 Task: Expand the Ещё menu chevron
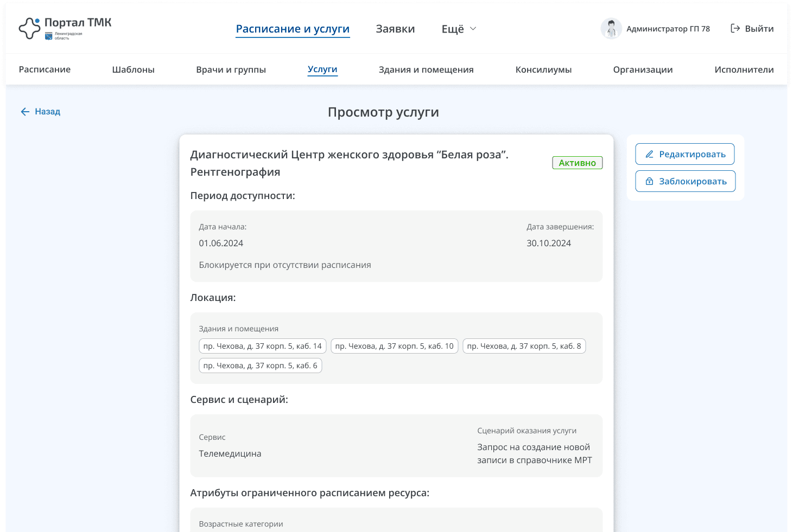coord(473,29)
